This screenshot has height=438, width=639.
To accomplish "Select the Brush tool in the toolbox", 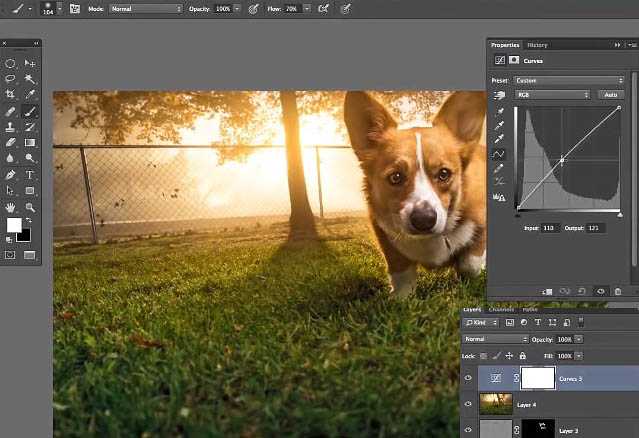I will coord(30,111).
